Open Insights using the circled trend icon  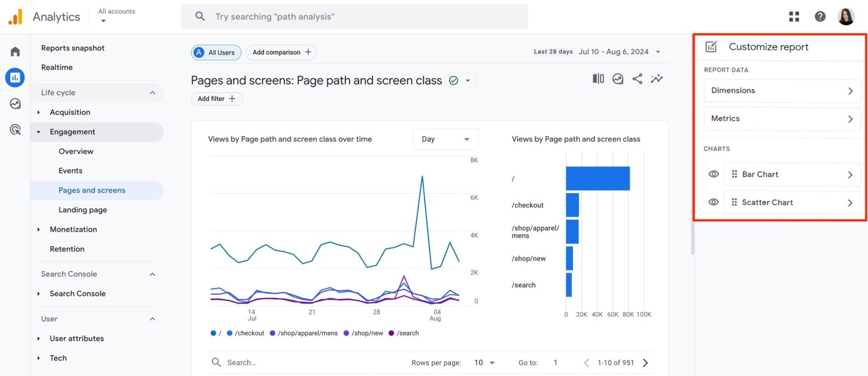[x=618, y=78]
